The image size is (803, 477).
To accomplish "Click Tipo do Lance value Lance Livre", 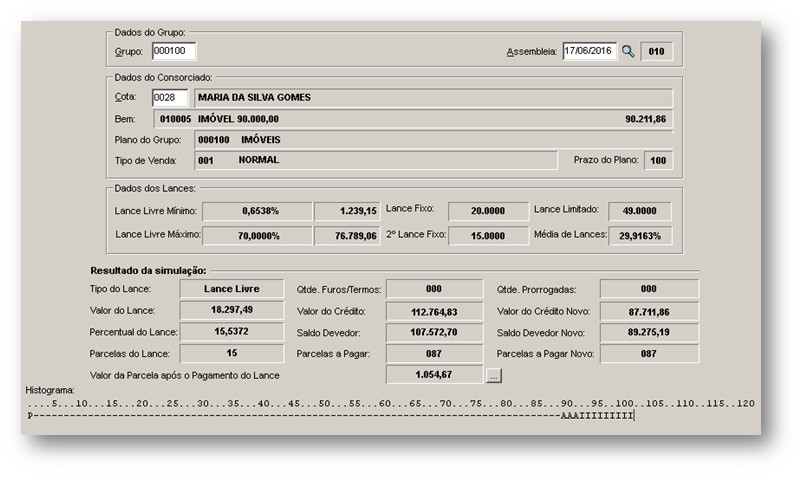I will (x=231, y=289).
